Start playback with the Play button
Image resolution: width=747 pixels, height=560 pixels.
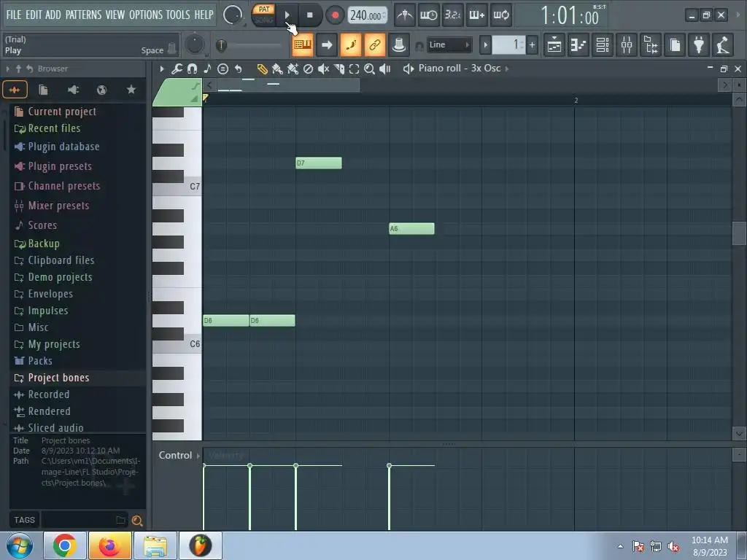tap(287, 15)
